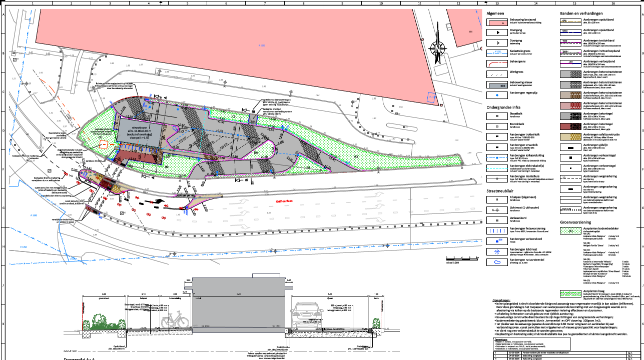
Task: Click the beige Aanbrengen asfaltconstructie swatch
Action: click(570, 136)
